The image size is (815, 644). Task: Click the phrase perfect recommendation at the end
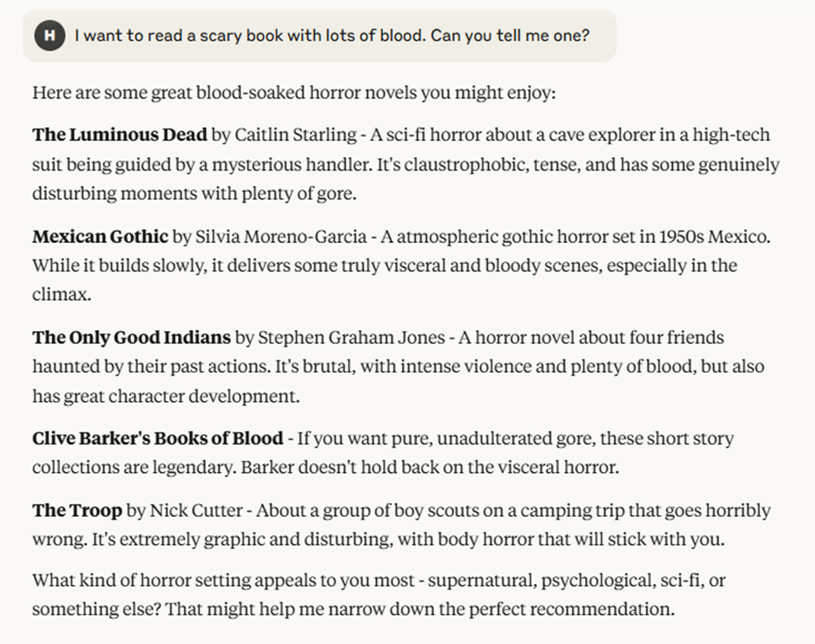(x=585, y=609)
